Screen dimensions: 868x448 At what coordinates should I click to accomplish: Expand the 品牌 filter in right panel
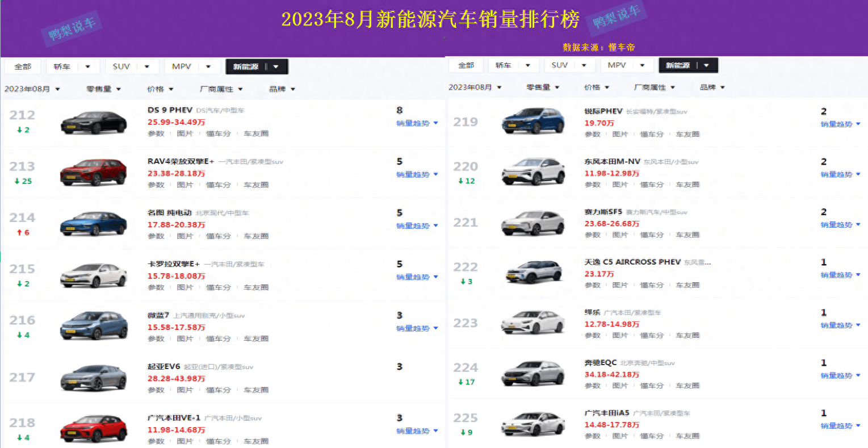click(x=712, y=87)
